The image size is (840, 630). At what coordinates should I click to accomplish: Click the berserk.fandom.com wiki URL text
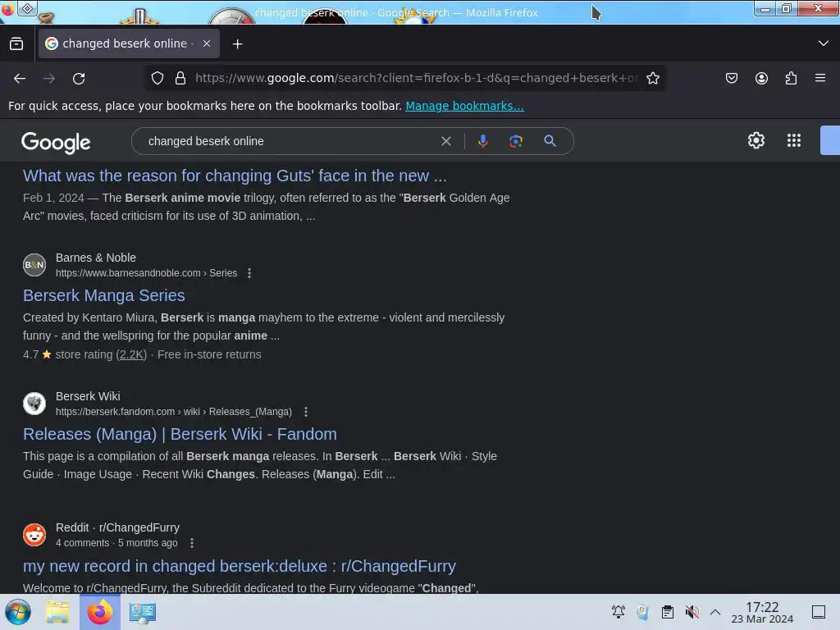pyautogui.click(x=174, y=412)
